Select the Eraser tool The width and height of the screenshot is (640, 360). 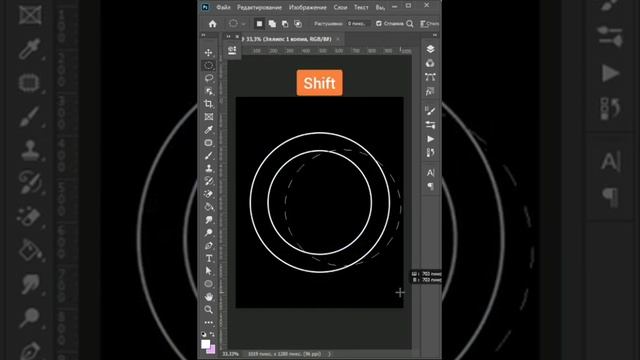coord(209,194)
